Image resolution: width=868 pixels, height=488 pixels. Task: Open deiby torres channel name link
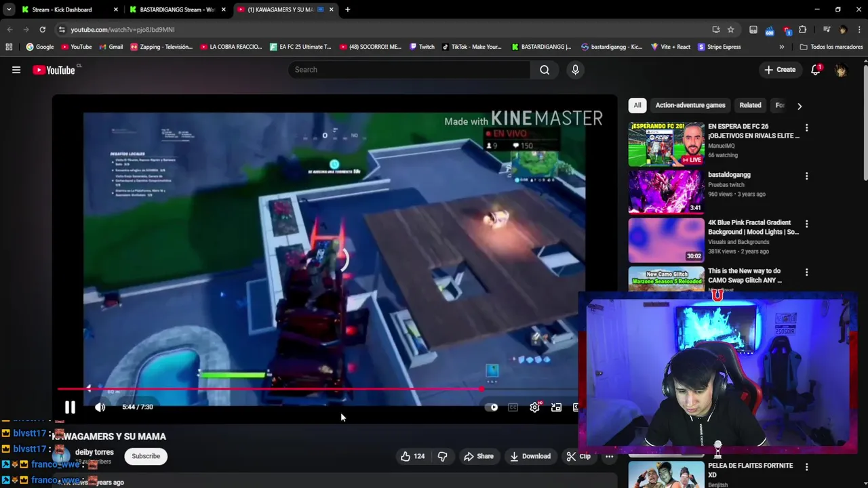(x=94, y=452)
